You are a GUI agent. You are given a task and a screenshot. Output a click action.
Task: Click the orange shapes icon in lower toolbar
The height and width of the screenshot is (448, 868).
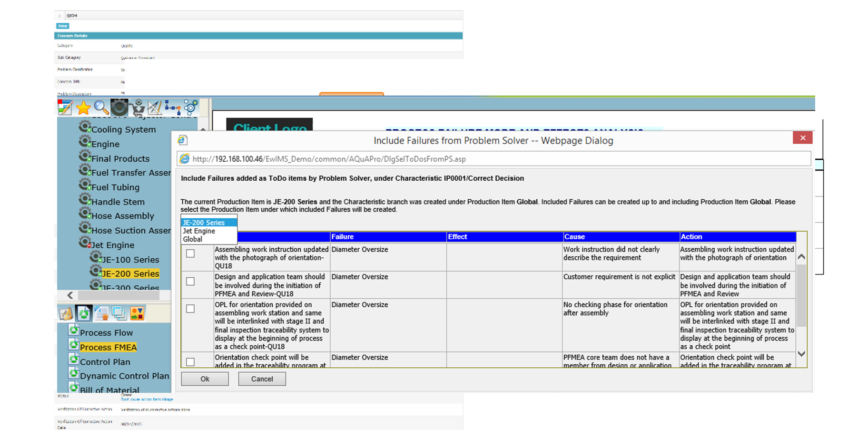[x=137, y=313]
